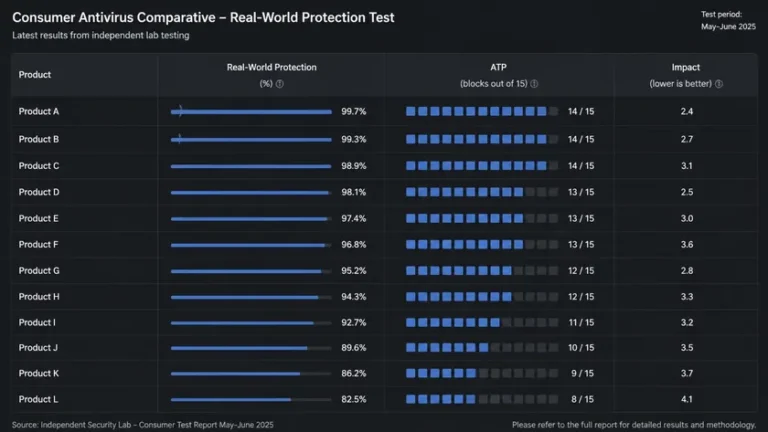Click the 3.6 impact value
Image resolution: width=768 pixels, height=432 pixels.
(x=687, y=244)
